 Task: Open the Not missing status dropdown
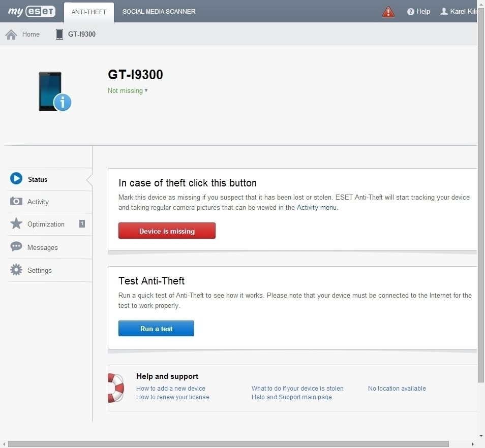coord(128,90)
